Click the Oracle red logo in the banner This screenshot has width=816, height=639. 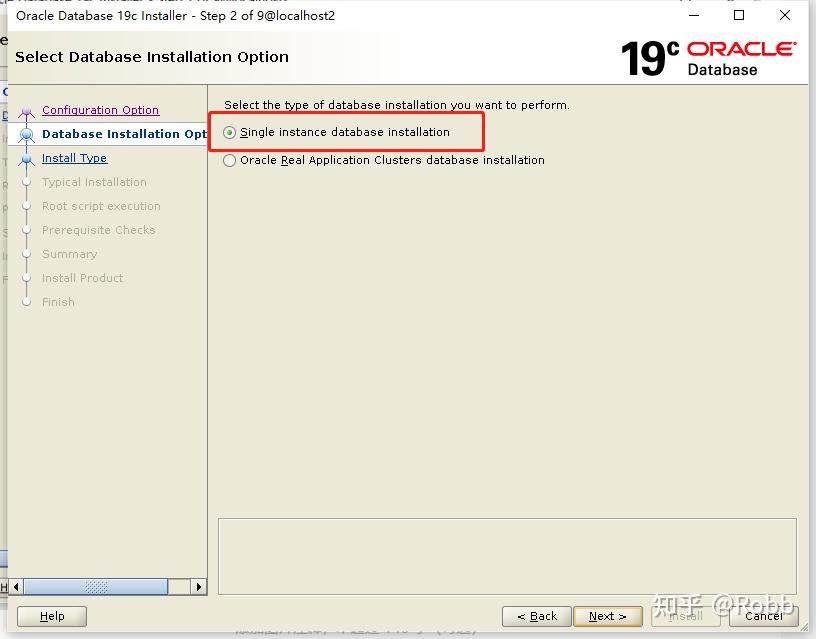pos(740,47)
